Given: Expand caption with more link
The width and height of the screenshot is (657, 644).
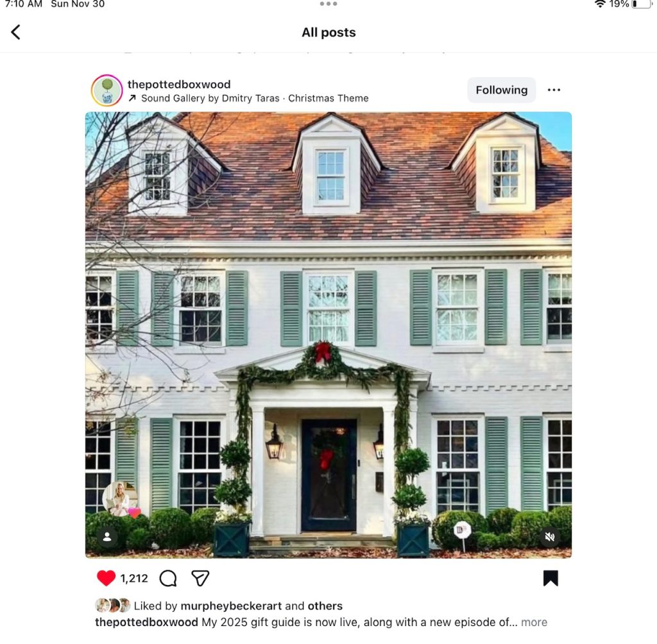Looking at the screenshot, I should [534, 622].
